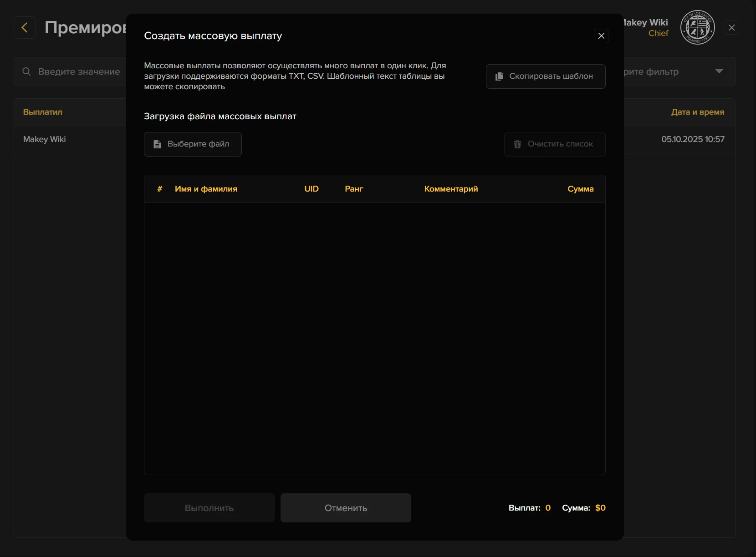The height and width of the screenshot is (557, 756).
Task: Click the copy icon in Скопировать шаблон
Action: tap(499, 76)
